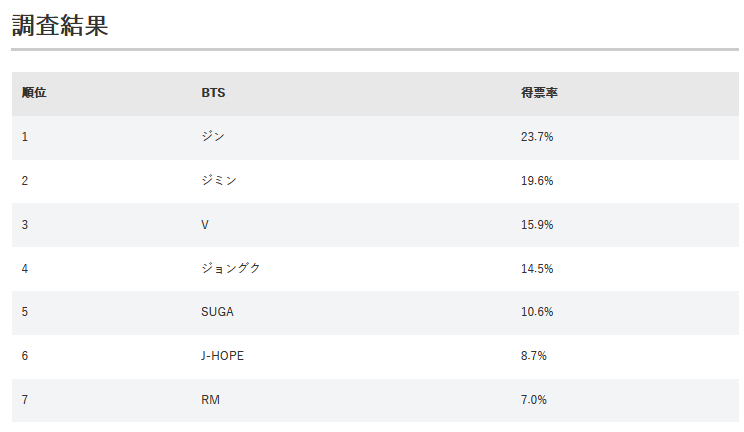Image resolution: width=744 pixels, height=432 pixels.
Task: Click the SUGA name cell
Action: 217,312
